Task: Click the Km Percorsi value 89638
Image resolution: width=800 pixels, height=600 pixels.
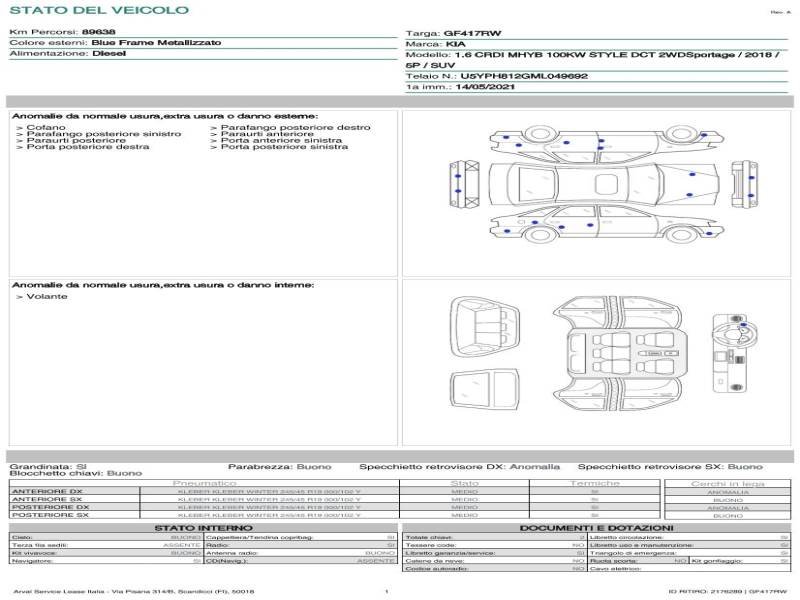Action: (x=98, y=33)
